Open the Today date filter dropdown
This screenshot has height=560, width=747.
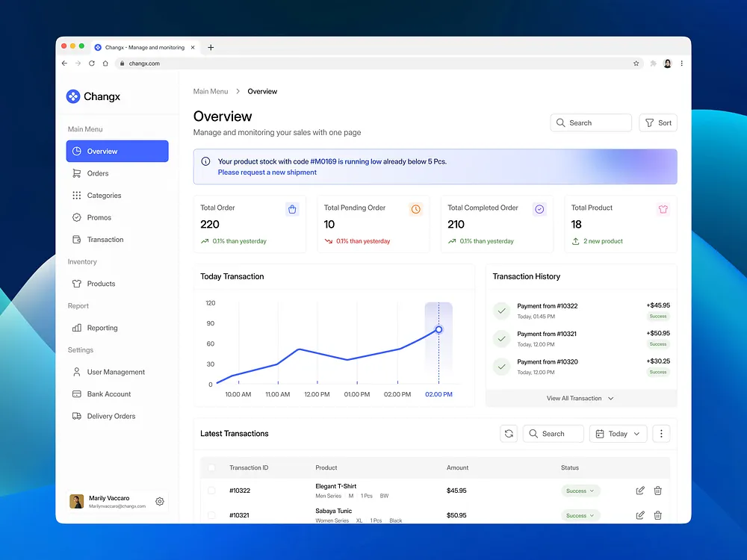point(618,433)
